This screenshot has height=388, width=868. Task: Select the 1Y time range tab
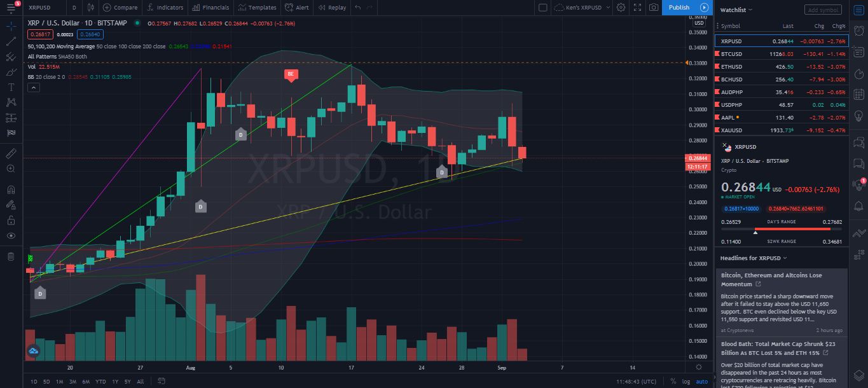[x=115, y=382]
